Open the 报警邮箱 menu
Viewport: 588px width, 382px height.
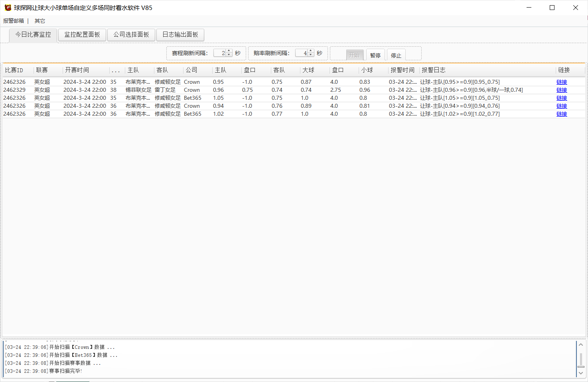pos(14,21)
